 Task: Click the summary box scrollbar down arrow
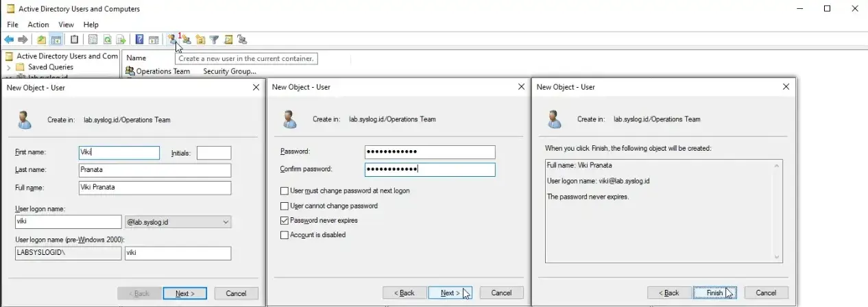[777, 257]
